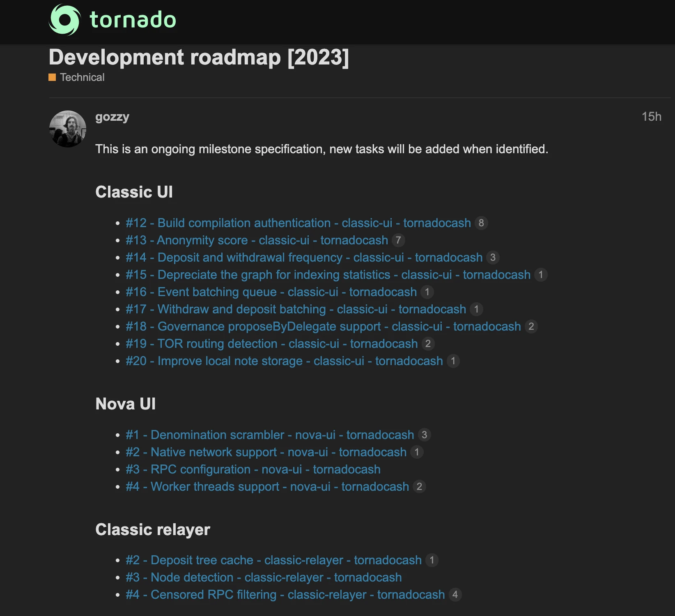Open #2 Deposit tree cache relayer link
The width and height of the screenshot is (675, 616).
click(x=273, y=560)
